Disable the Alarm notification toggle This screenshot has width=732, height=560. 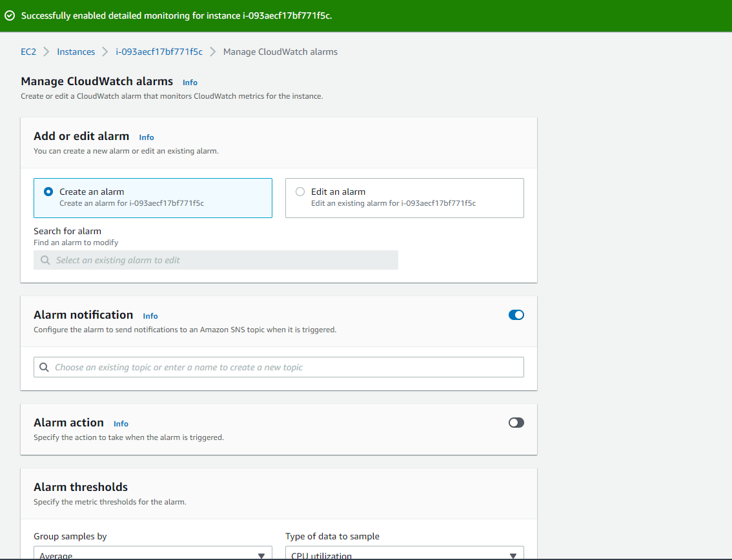coord(516,314)
